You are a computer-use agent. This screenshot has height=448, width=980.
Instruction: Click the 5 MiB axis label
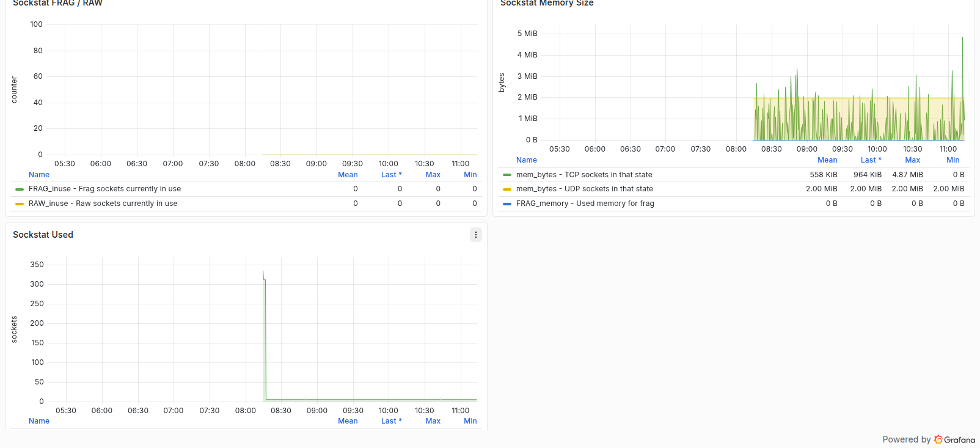[527, 34]
